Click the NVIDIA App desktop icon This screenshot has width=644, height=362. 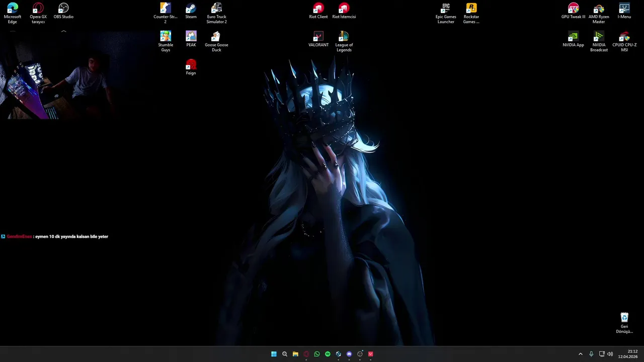tap(573, 39)
